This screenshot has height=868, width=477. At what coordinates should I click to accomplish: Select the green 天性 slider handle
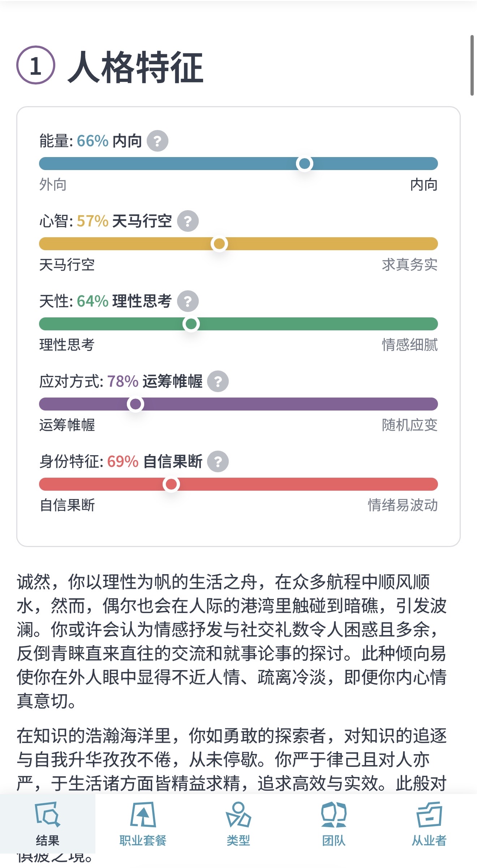(191, 324)
